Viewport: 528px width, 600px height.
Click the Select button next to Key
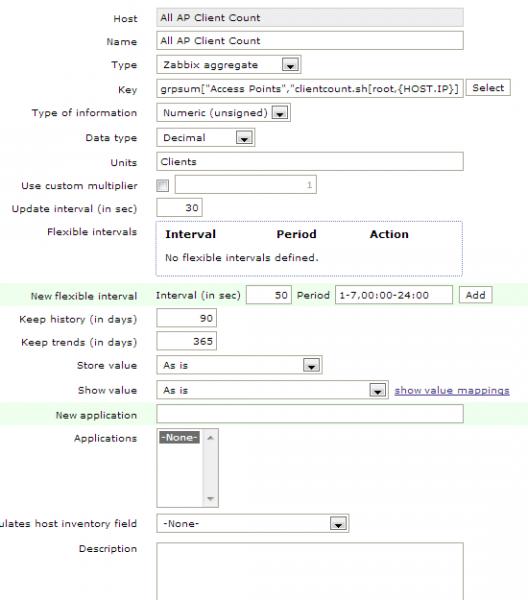pos(488,88)
